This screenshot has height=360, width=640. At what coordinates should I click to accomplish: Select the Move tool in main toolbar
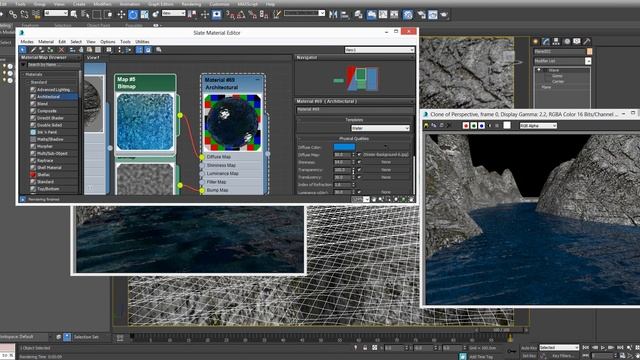pos(121,15)
